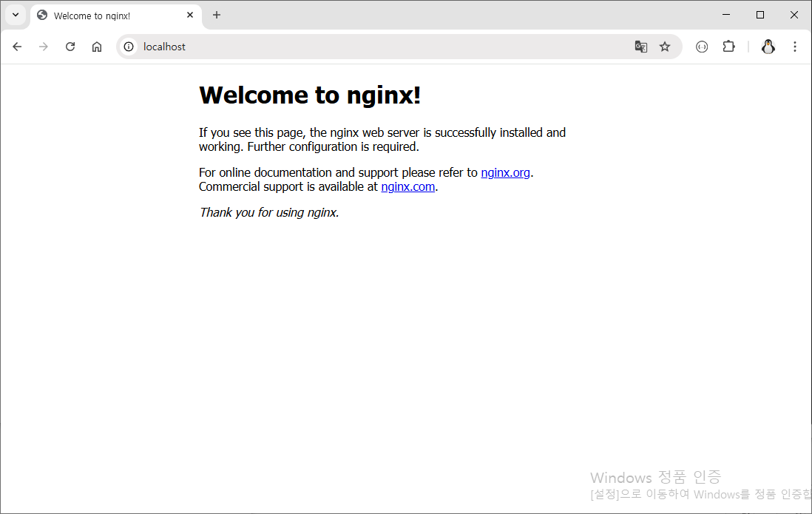
Task: Open the browser home page
Action: pos(97,47)
